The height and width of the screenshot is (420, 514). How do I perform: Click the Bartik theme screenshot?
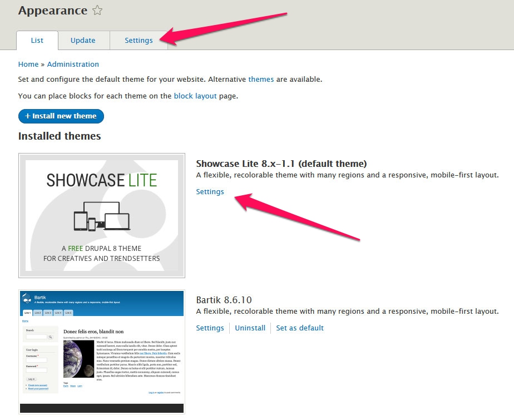pyautogui.click(x=102, y=352)
